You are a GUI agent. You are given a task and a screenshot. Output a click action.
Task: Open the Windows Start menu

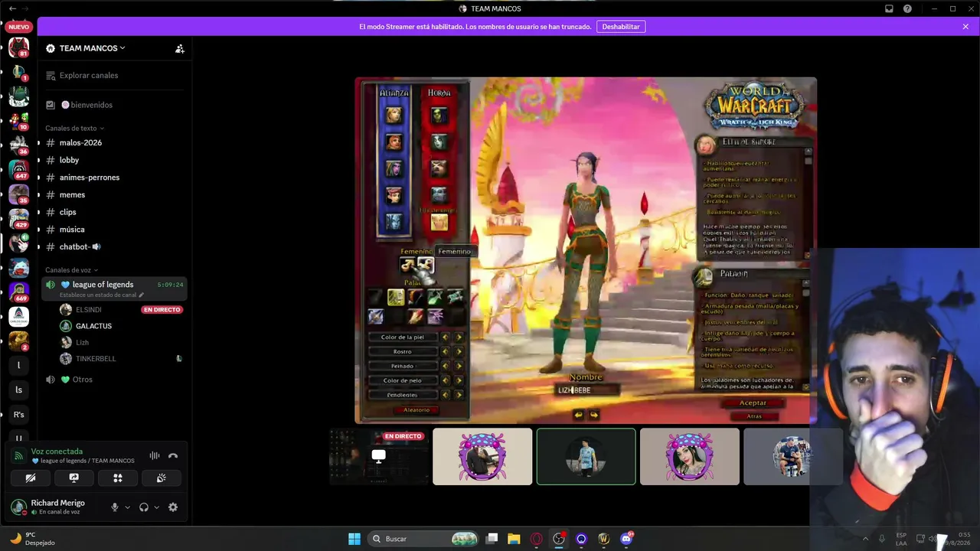tap(354, 539)
